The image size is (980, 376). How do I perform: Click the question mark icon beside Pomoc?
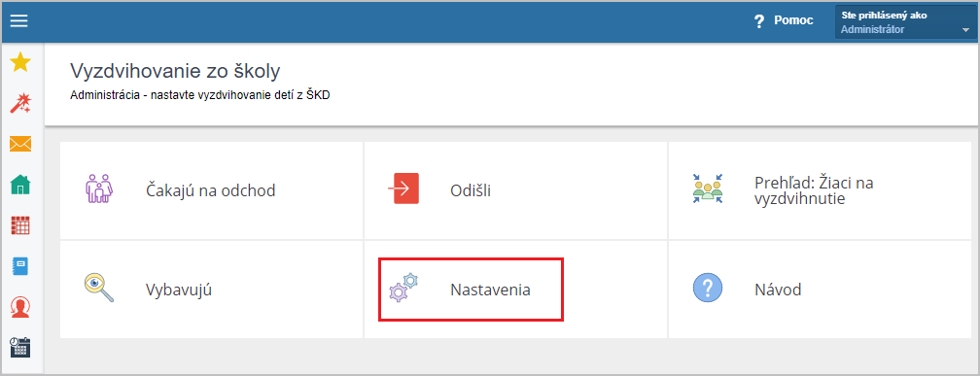(759, 21)
